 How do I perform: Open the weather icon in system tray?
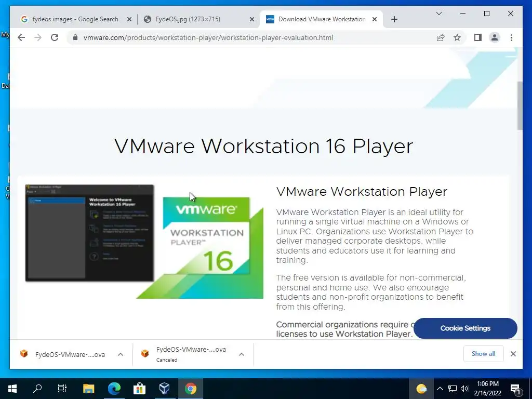tap(421, 389)
